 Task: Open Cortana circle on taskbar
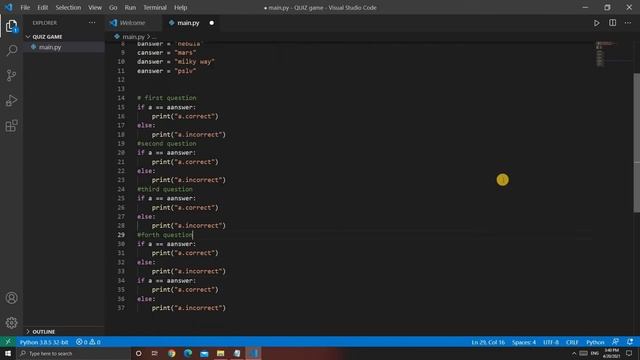pos(138,353)
